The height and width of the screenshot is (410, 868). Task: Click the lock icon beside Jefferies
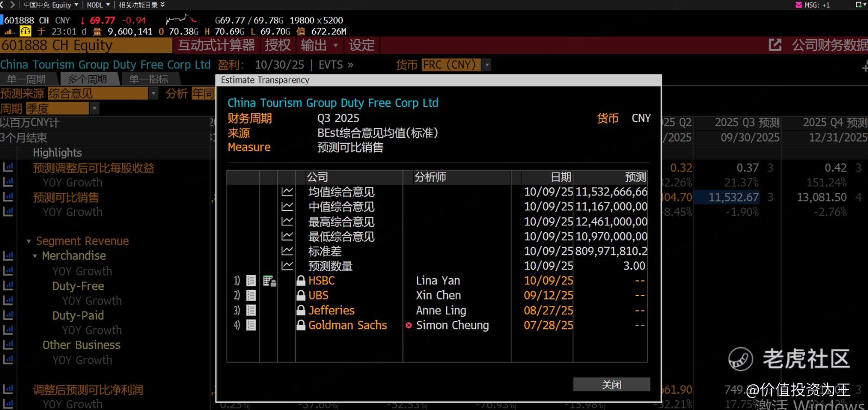301,310
